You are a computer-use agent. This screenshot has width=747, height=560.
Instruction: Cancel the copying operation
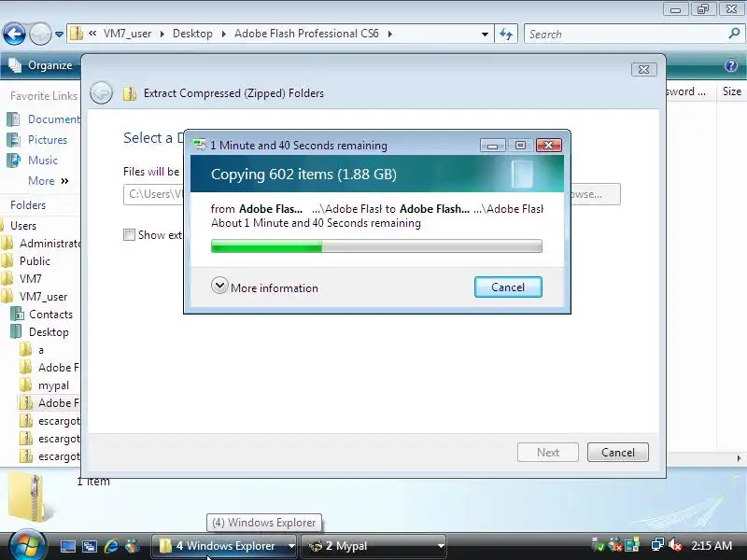(x=508, y=287)
